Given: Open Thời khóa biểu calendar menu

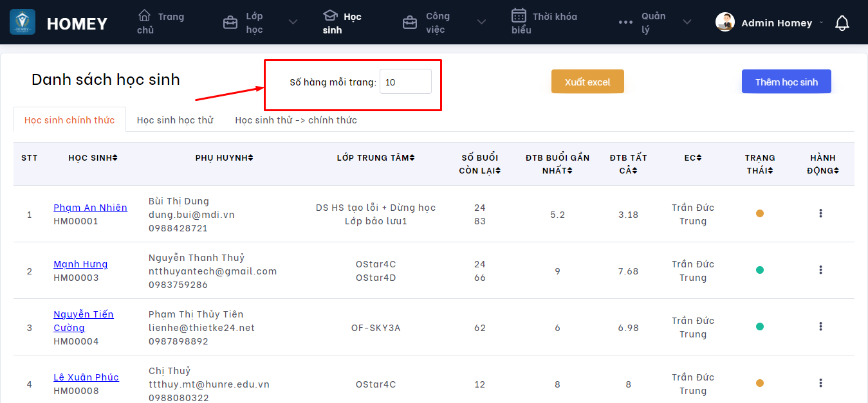Looking at the screenshot, I should [x=519, y=15].
